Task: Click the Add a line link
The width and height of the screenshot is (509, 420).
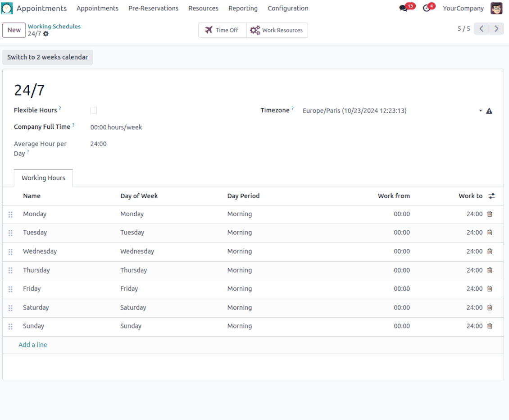Action: 33,345
